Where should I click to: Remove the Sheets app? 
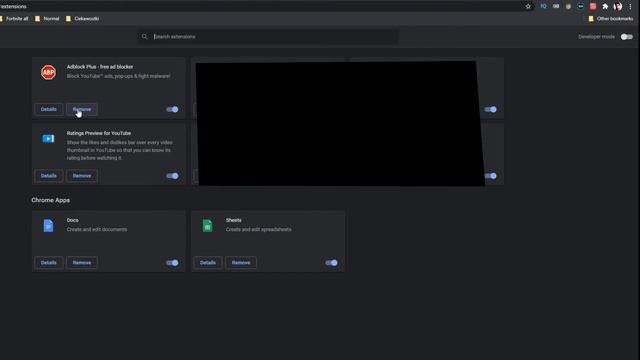pos(241,262)
